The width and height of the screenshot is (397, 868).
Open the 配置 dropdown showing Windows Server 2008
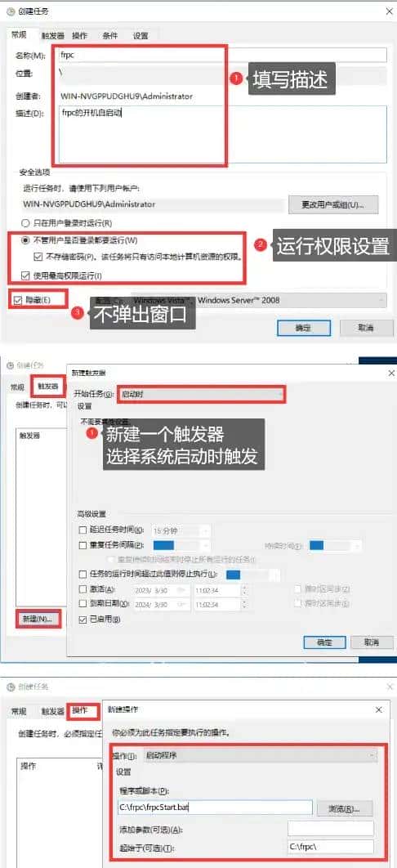point(259,300)
